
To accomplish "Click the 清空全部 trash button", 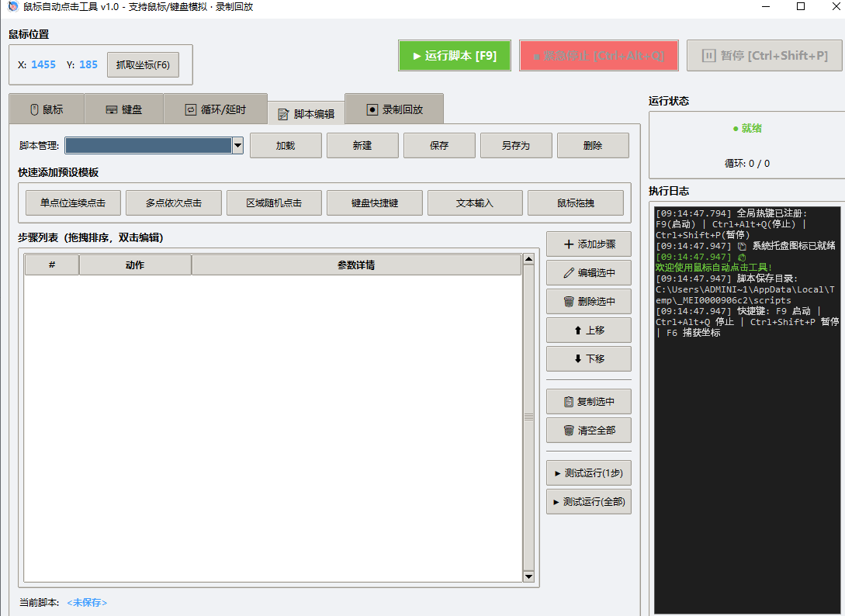I will (x=588, y=430).
